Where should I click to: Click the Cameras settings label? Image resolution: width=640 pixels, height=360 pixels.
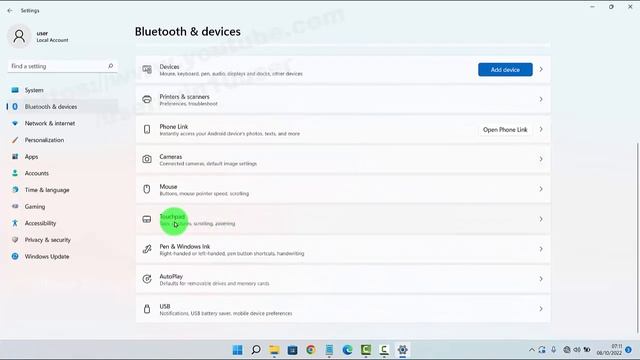pyautogui.click(x=171, y=157)
